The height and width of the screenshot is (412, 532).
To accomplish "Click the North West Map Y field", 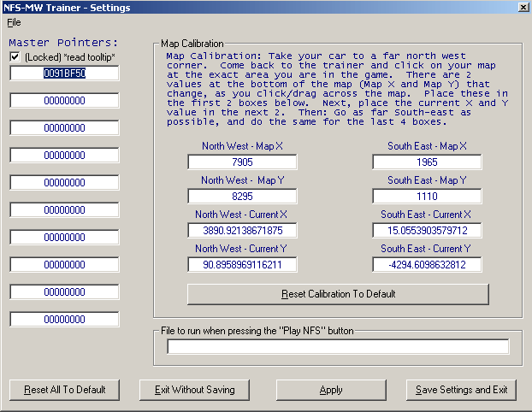I will (x=242, y=197).
